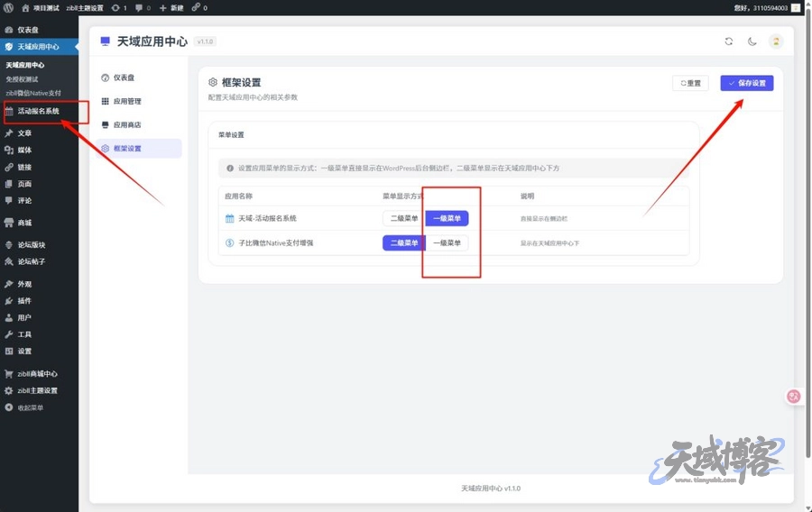Switch to 应用商店 tab
812x512 pixels.
tap(139, 124)
